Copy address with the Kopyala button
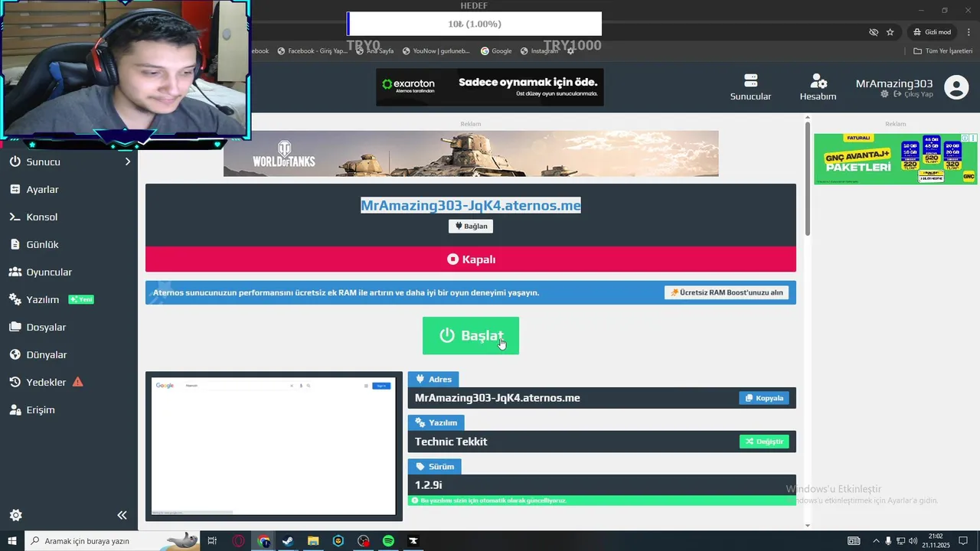The height and width of the screenshot is (551, 980). pyautogui.click(x=763, y=398)
